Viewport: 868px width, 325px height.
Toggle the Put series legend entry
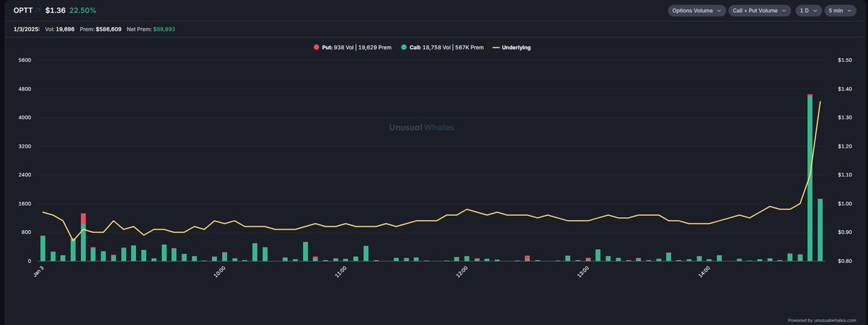tap(353, 47)
